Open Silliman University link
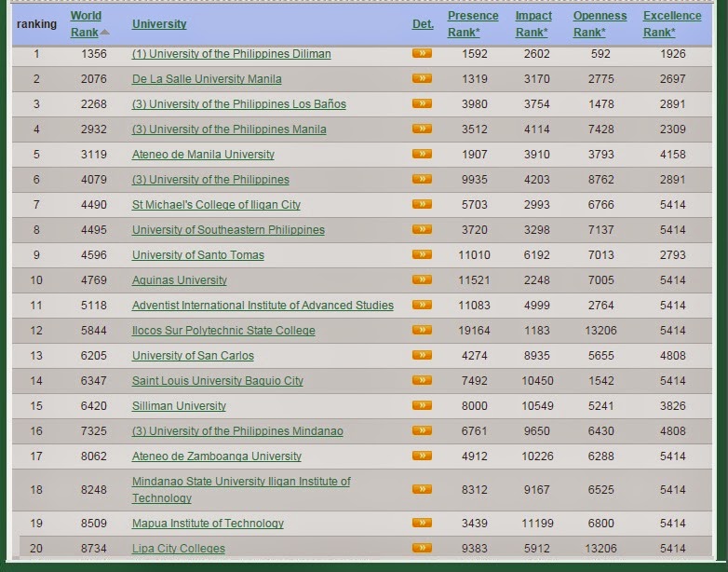 179,405
